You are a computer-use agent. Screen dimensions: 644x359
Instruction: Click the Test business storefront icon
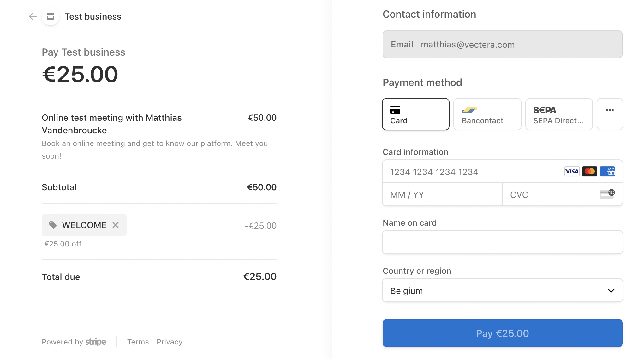[x=51, y=16]
